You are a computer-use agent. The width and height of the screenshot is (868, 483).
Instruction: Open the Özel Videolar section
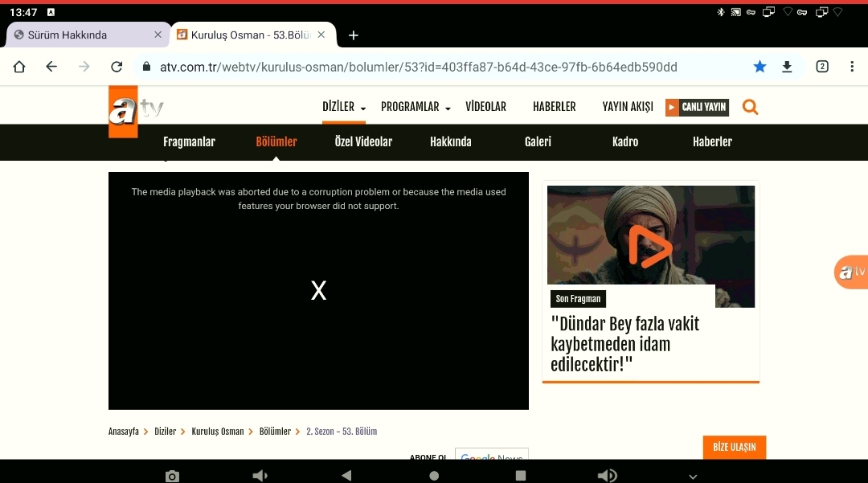pyautogui.click(x=363, y=141)
